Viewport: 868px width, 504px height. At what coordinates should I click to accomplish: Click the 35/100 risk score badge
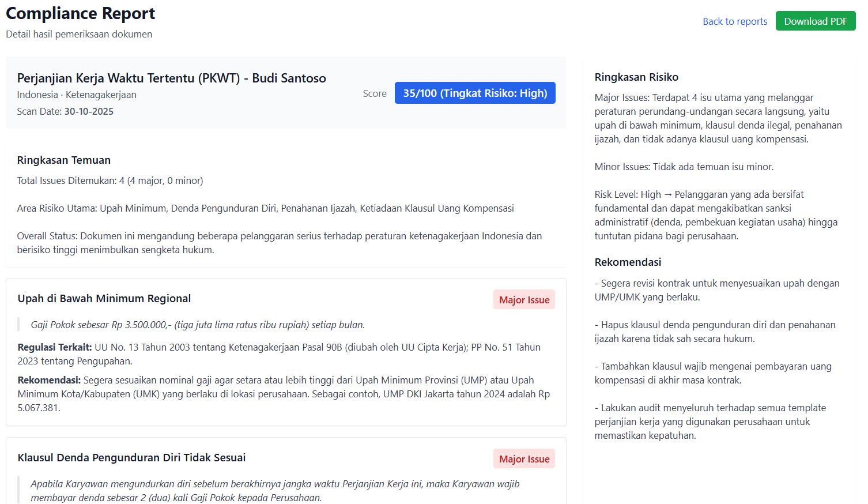(475, 93)
